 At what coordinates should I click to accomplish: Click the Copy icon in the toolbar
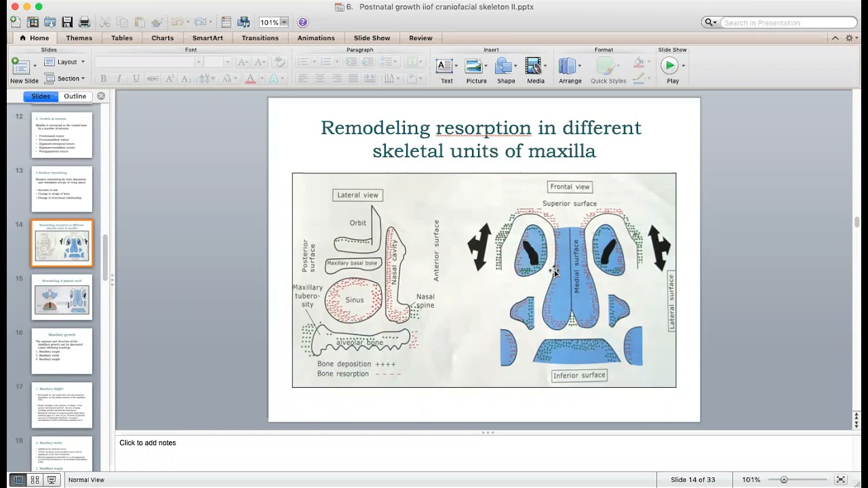pyautogui.click(x=122, y=22)
